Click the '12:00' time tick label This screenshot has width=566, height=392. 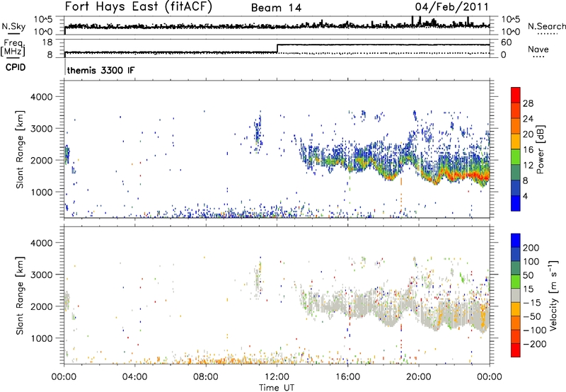click(277, 377)
